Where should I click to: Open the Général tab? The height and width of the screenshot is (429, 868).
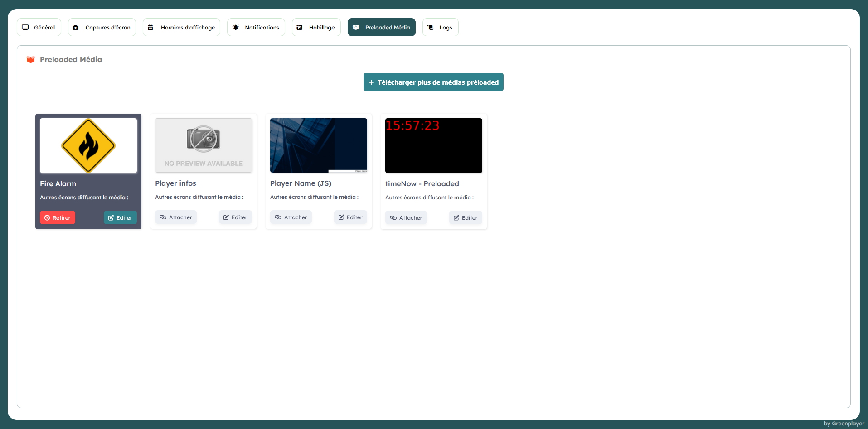click(x=39, y=28)
